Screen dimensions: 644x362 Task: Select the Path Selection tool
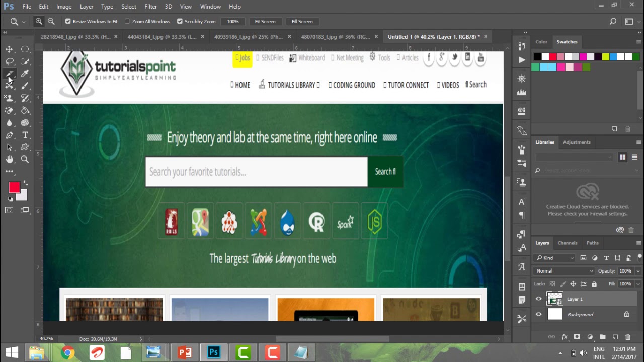(x=9, y=147)
